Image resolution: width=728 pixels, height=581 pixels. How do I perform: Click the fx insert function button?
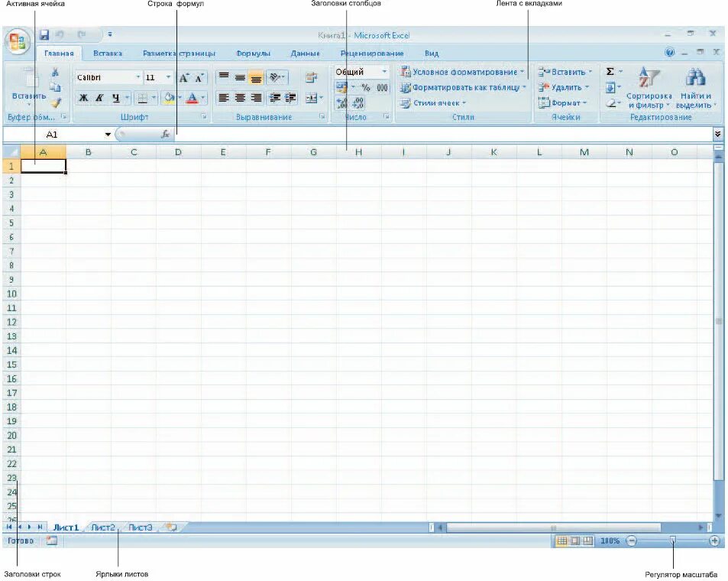[x=165, y=135]
